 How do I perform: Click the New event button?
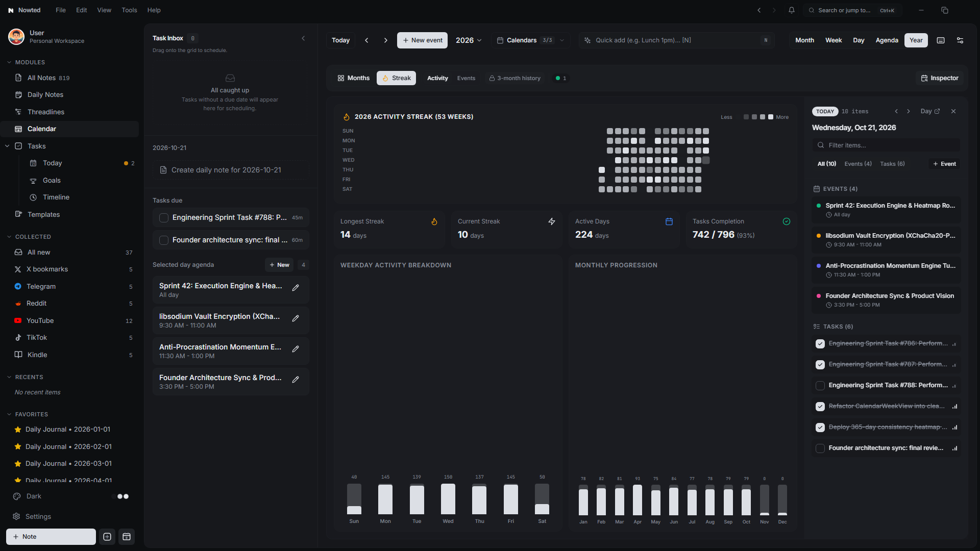point(422,40)
